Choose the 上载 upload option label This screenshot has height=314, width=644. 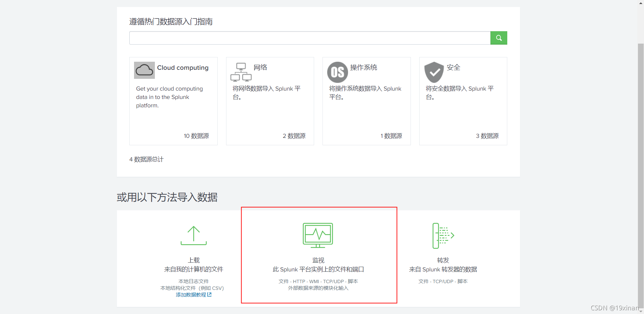194,260
